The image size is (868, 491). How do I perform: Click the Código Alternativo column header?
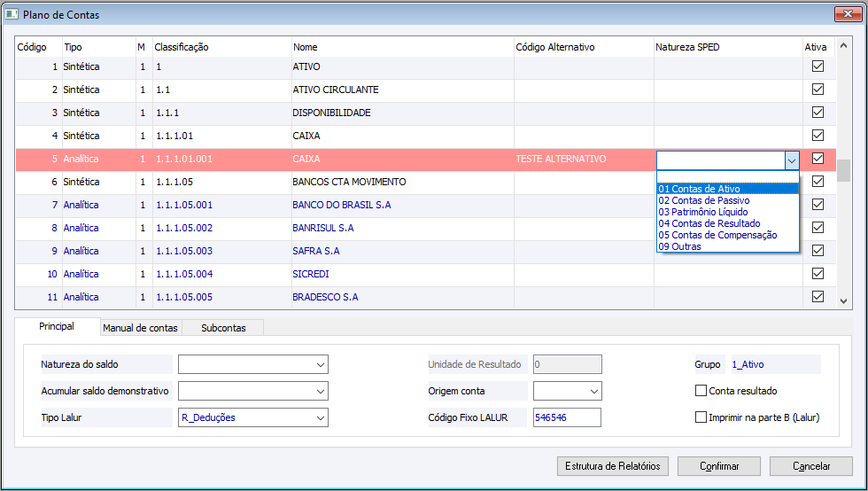(584, 47)
